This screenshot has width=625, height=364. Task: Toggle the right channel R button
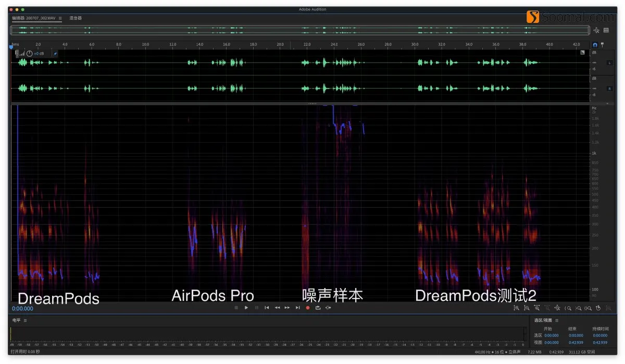click(x=609, y=89)
